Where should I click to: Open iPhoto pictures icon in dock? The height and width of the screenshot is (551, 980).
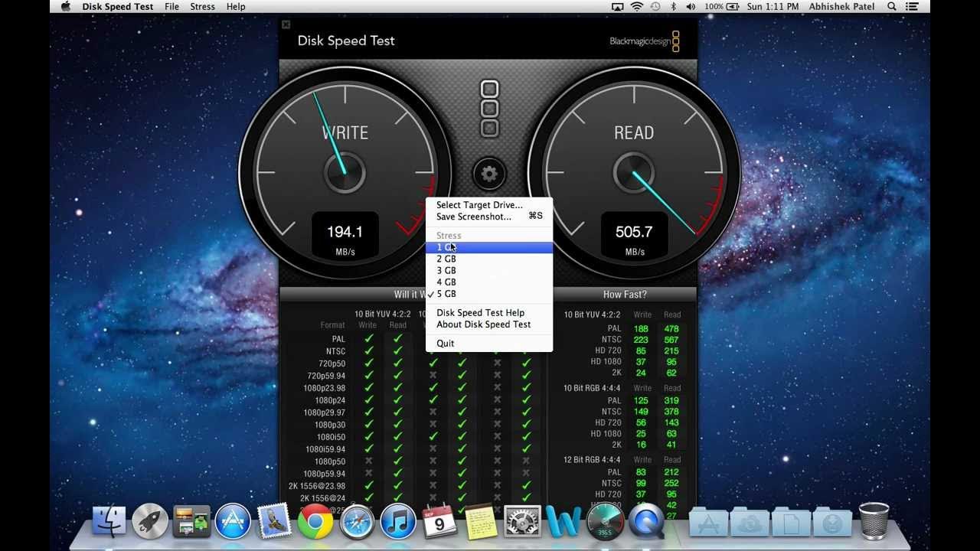pos(191,521)
